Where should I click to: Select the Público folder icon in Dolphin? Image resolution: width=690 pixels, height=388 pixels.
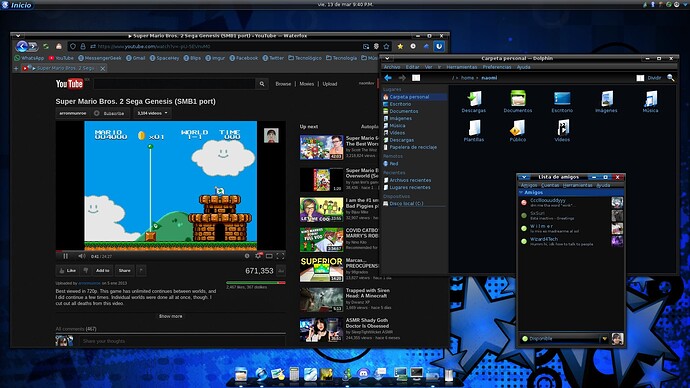click(518, 131)
